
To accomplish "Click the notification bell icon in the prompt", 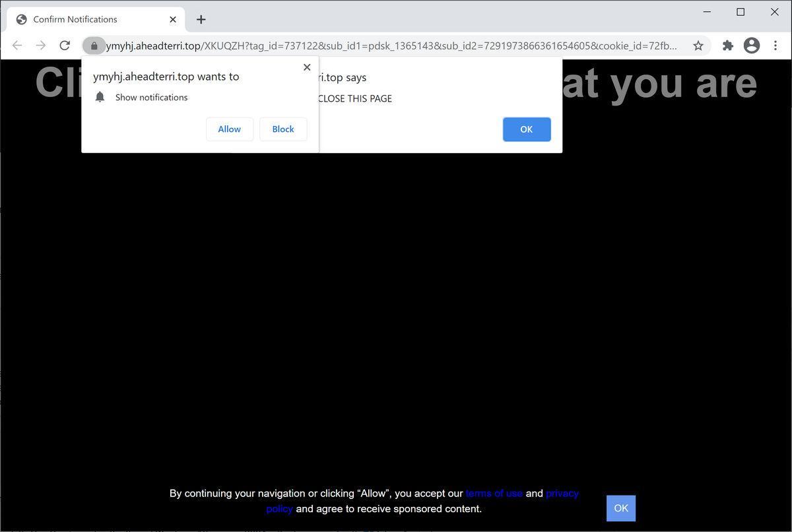I will click(100, 97).
